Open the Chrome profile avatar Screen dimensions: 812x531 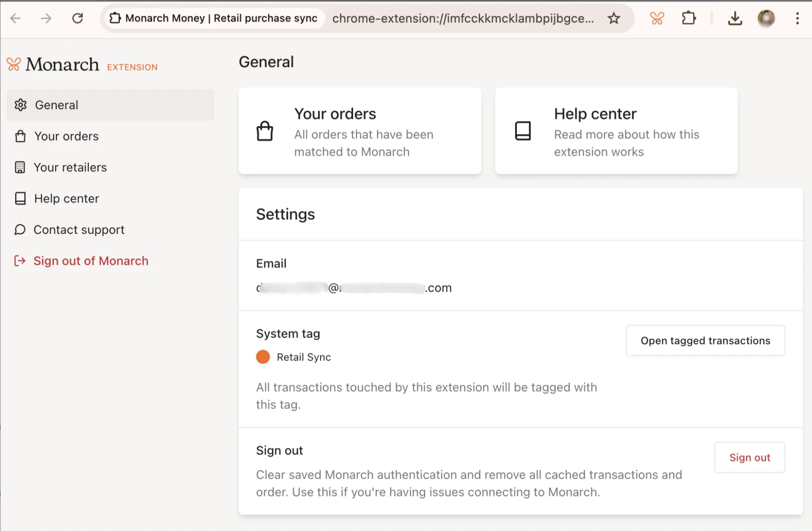(766, 18)
